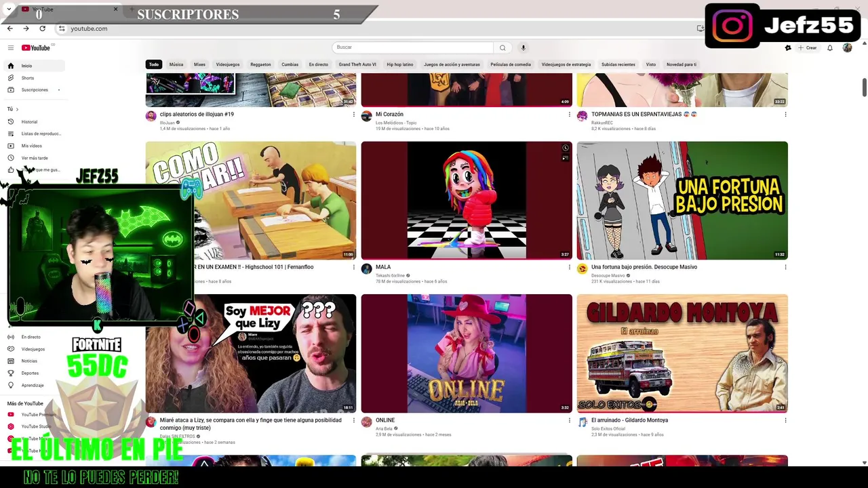Open options for clips aleatorios de illojuan
Image resolution: width=868 pixels, height=488 pixels.
[353, 115]
